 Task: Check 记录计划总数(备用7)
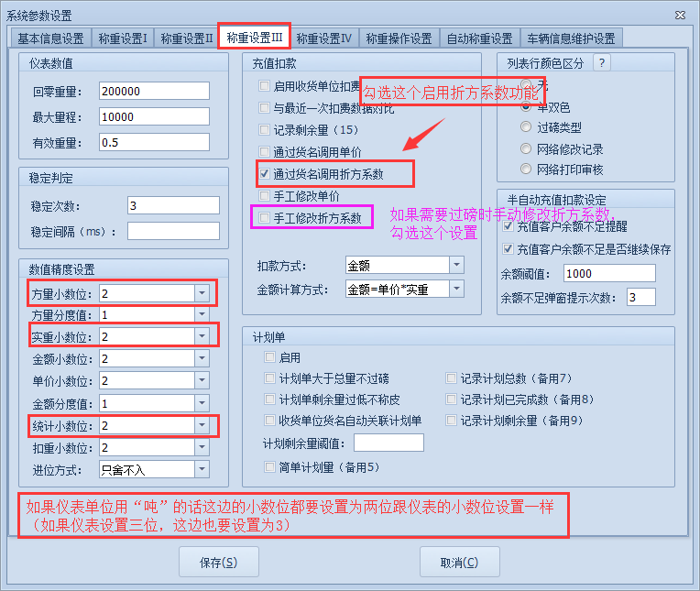pos(451,378)
